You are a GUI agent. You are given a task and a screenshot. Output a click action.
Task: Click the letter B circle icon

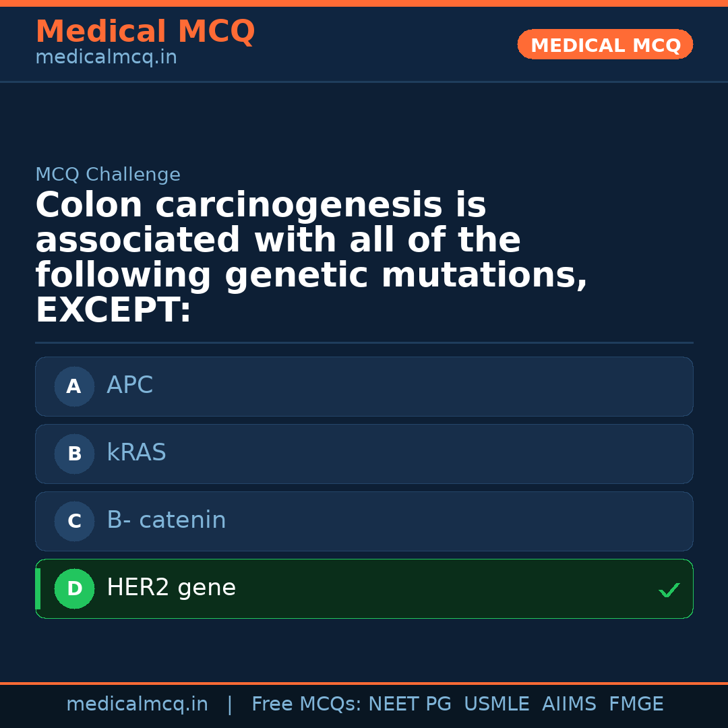[74, 454]
